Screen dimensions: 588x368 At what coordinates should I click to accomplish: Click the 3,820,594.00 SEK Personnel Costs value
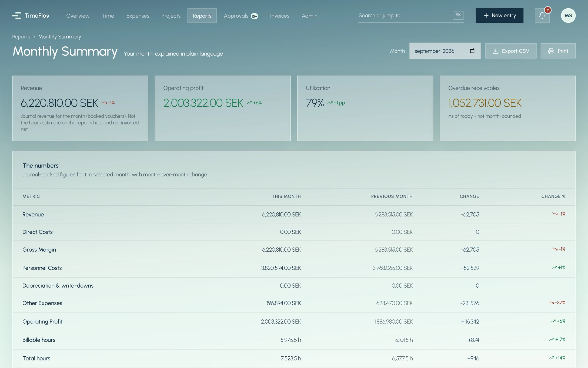click(x=281, y=268)
